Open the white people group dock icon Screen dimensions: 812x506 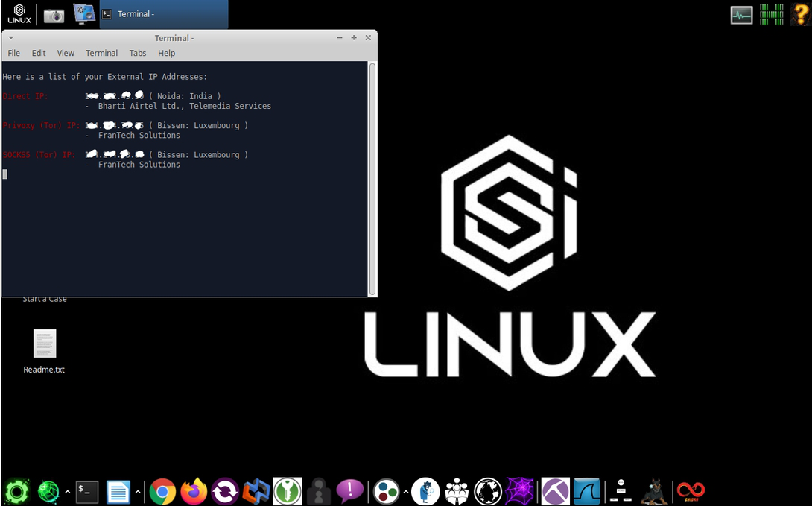click(457, 492)
